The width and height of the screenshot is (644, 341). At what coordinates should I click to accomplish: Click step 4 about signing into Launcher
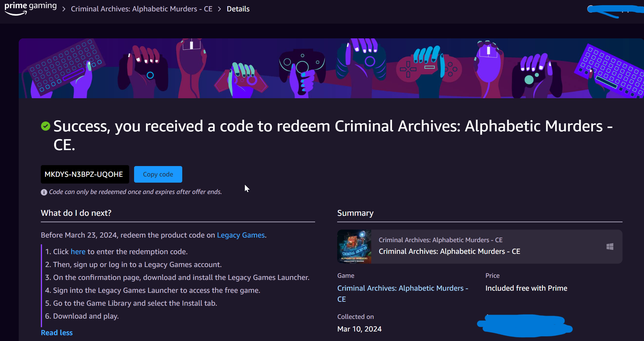(x=152, y=290)
